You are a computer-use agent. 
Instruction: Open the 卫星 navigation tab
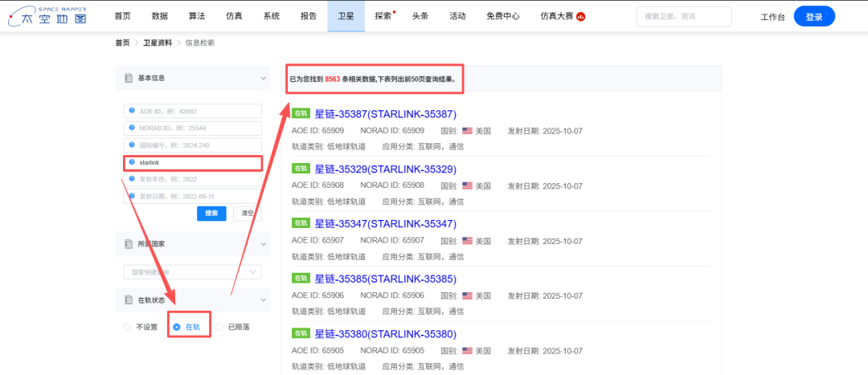(x=346, y=16)
